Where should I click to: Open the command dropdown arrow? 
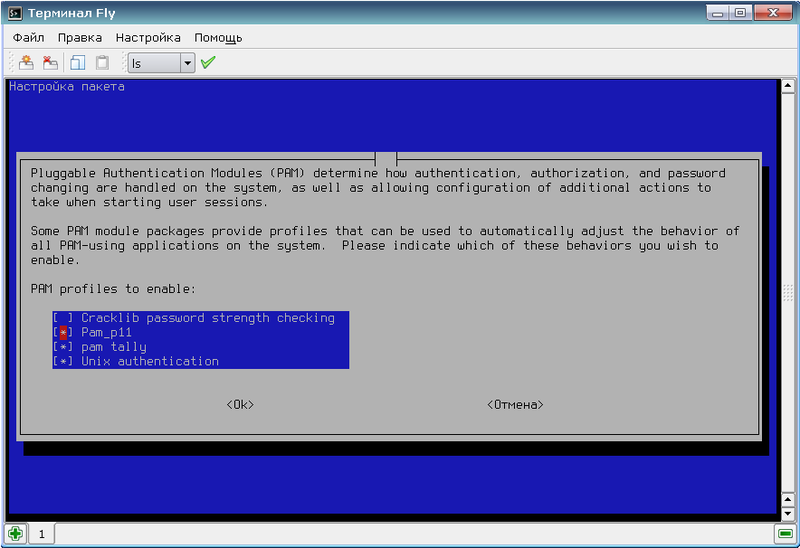(x=187, y=63)
